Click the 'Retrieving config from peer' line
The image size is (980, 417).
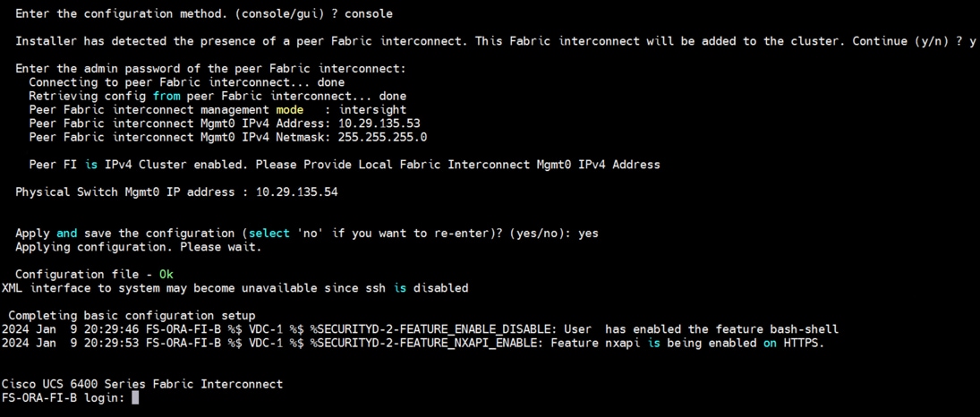[217, 96]
